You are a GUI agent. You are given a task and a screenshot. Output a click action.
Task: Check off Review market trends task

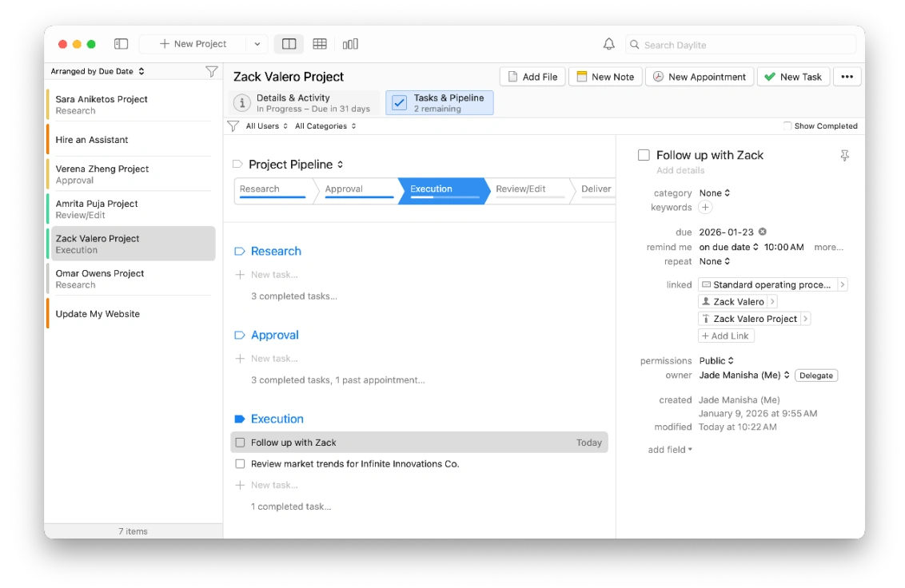(240, 464)
